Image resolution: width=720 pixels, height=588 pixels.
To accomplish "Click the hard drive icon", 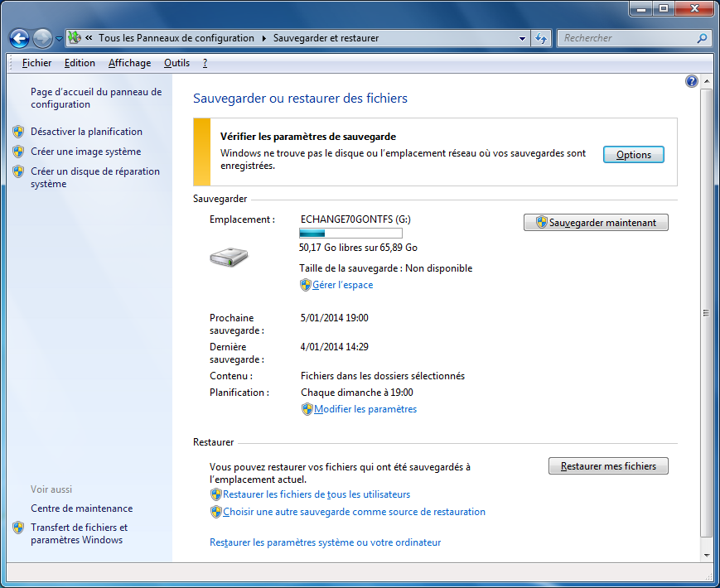I will point(229,257).
